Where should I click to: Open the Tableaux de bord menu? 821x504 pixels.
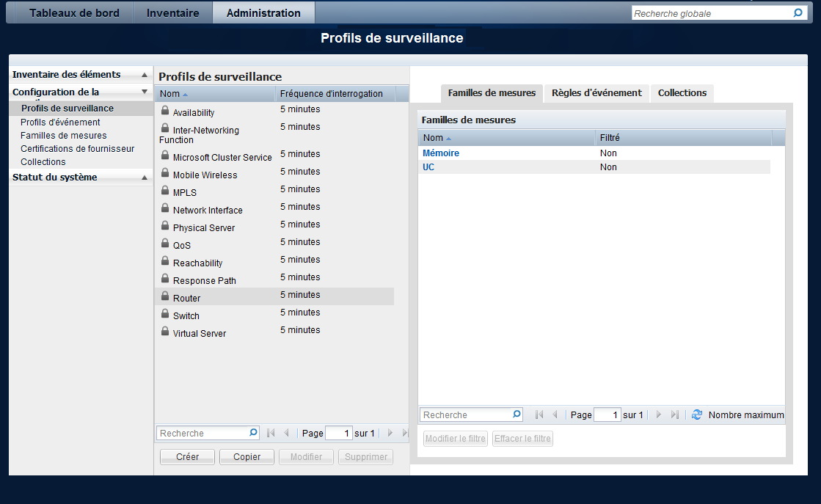point(74,13)
